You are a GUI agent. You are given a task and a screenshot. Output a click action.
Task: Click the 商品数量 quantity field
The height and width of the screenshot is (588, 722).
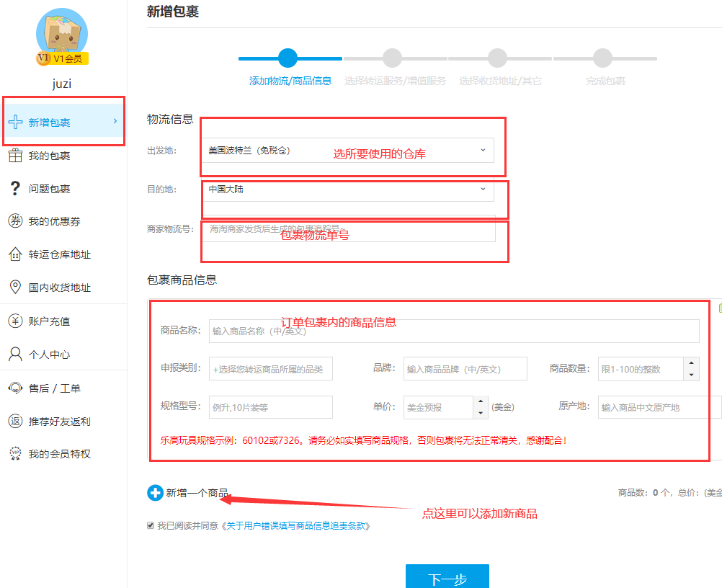[x=641, y=369]
